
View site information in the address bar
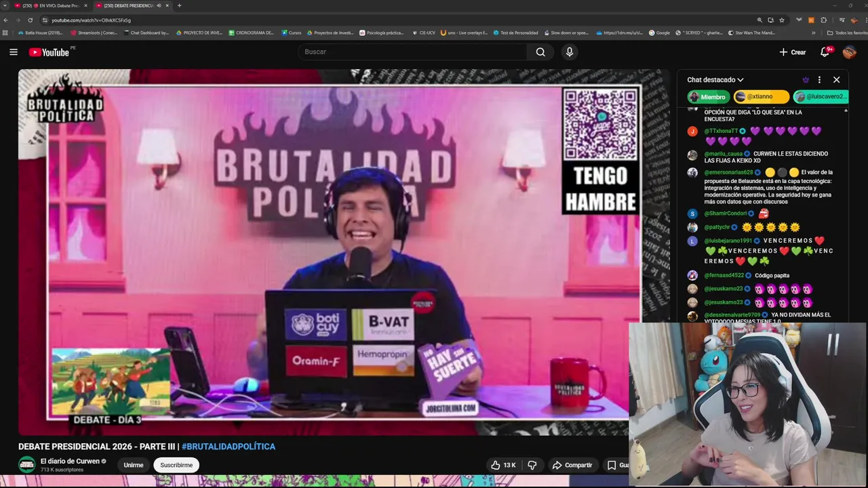(44, 20)
